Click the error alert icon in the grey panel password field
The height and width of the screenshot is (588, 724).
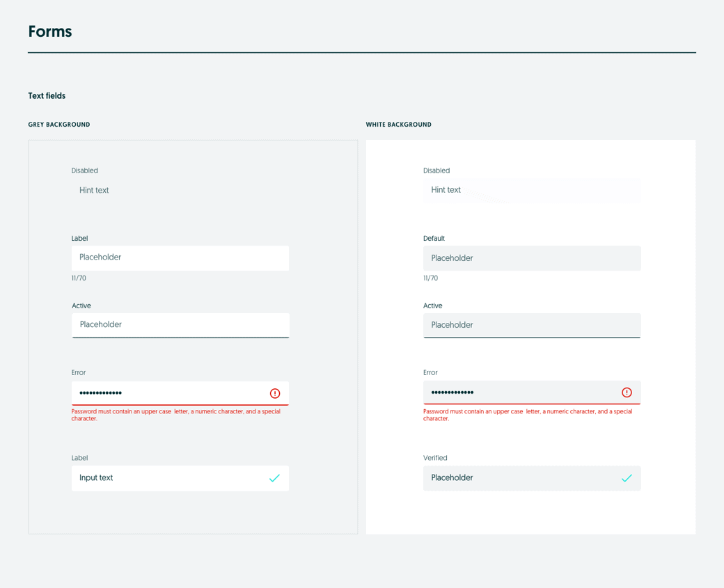(x=275, y=393)
